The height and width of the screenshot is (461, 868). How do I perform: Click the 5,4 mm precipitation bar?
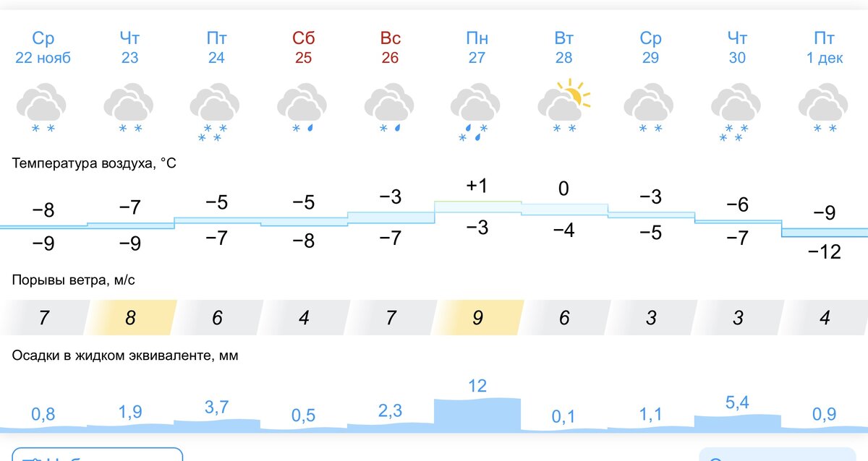pos(738,423)
